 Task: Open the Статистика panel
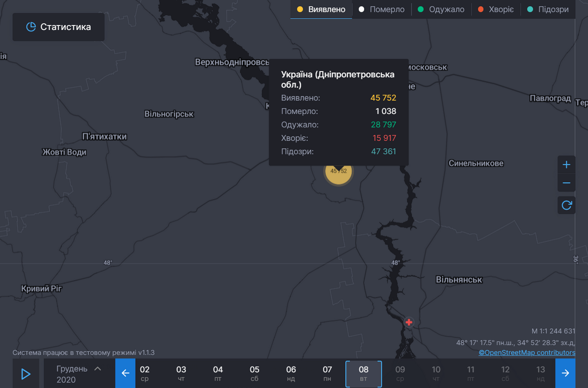point(58,27)
